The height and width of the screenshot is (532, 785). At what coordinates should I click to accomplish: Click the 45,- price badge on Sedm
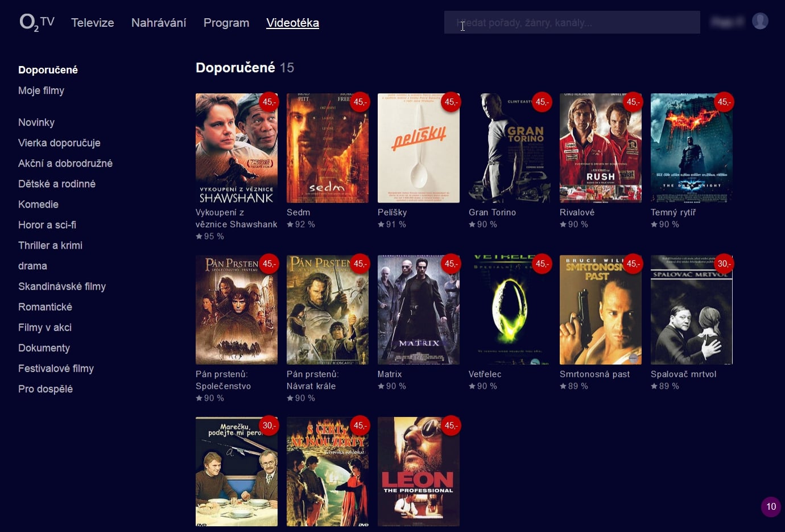click(x=360, y=102)
